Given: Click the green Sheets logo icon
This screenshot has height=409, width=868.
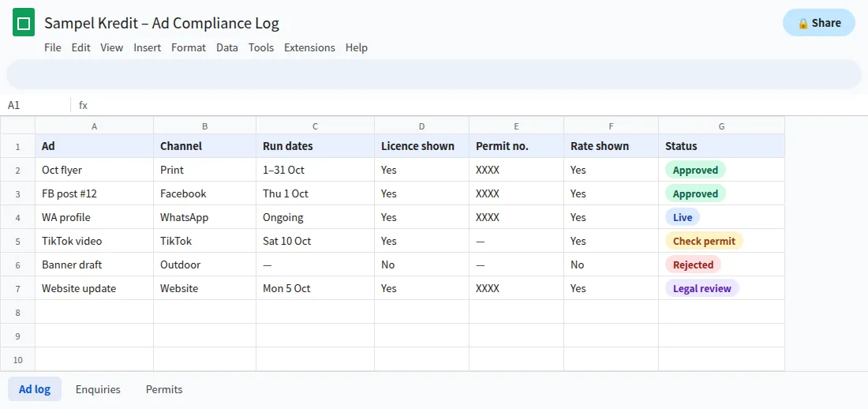Looking at the screenshot, I should pos(24,23).
